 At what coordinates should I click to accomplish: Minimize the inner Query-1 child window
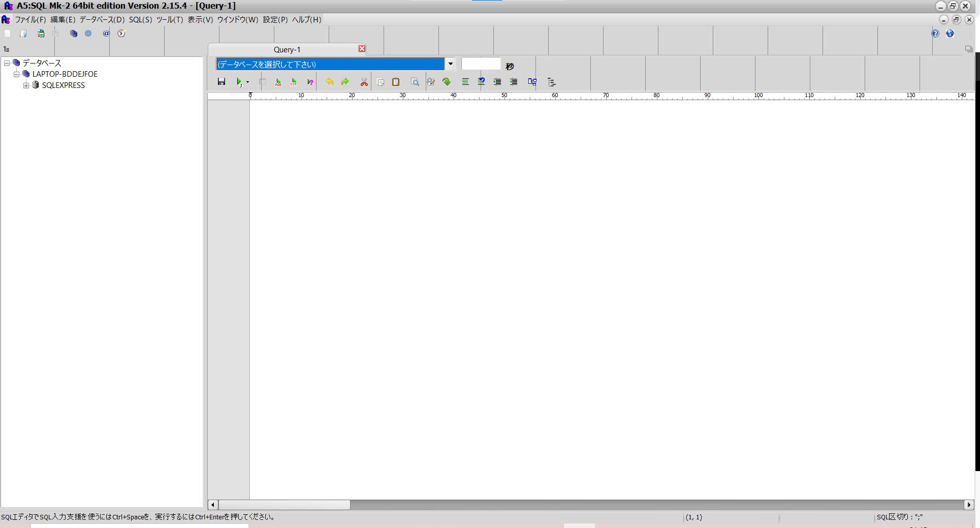coord(943,20)
